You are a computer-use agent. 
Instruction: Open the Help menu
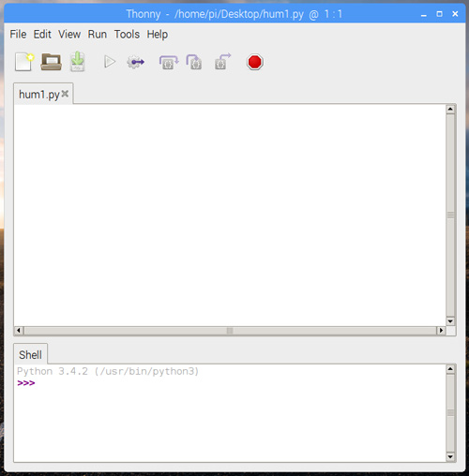tap(158, 35)
